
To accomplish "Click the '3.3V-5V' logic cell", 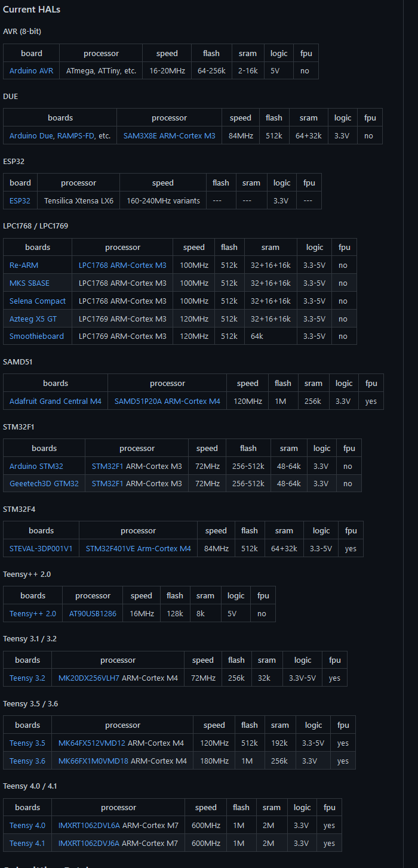I will click(x=303, y=678).
